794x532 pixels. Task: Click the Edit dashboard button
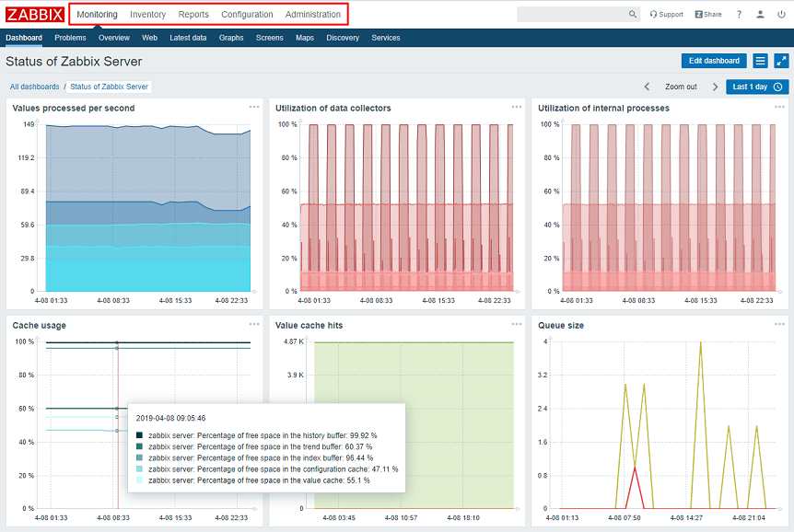714,61
